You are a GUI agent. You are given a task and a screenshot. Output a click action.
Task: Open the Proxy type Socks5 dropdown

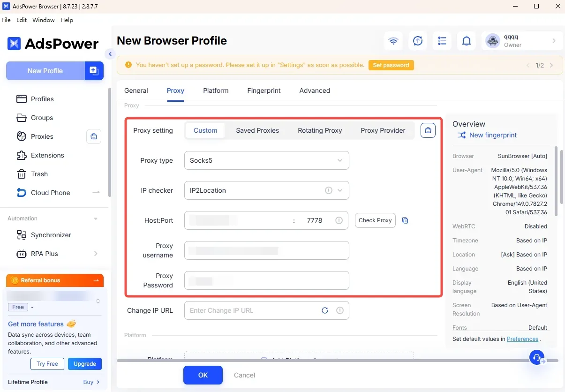pos(267,160)
